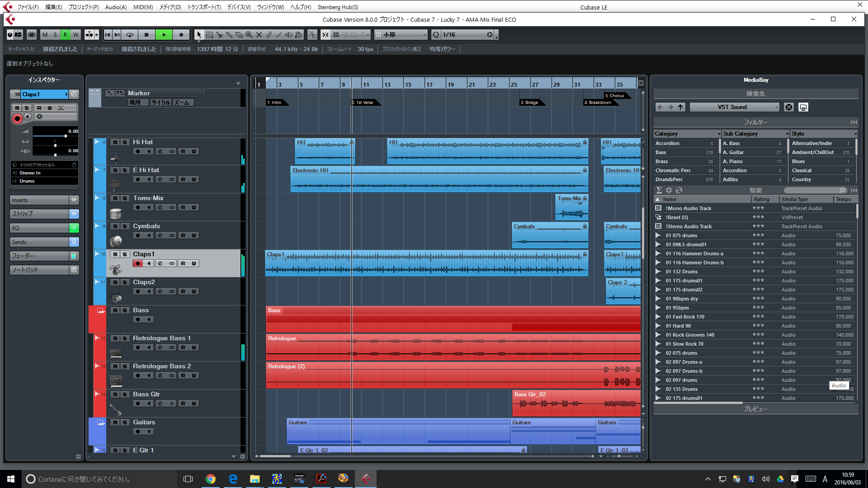Select the Object Selection arrow tool
This screenshot has height=488, width=868.
click(199, 35)
